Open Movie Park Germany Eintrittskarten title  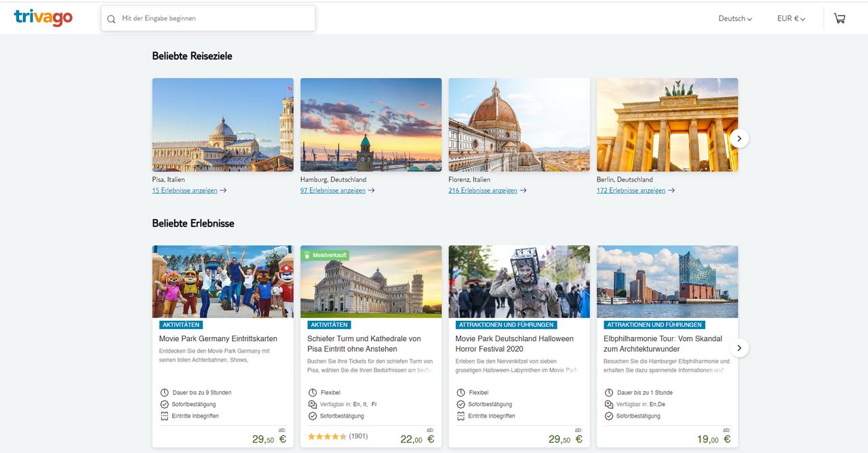(218, 338)
